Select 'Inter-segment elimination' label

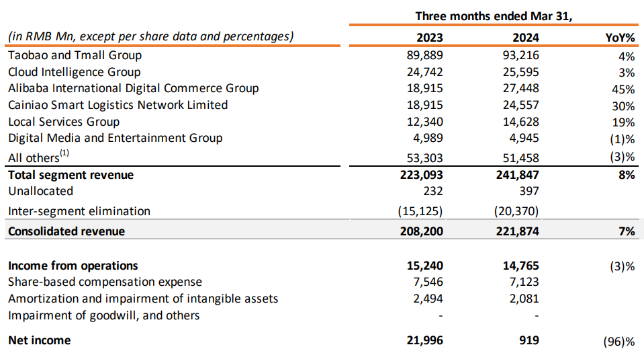coord(79,211)
